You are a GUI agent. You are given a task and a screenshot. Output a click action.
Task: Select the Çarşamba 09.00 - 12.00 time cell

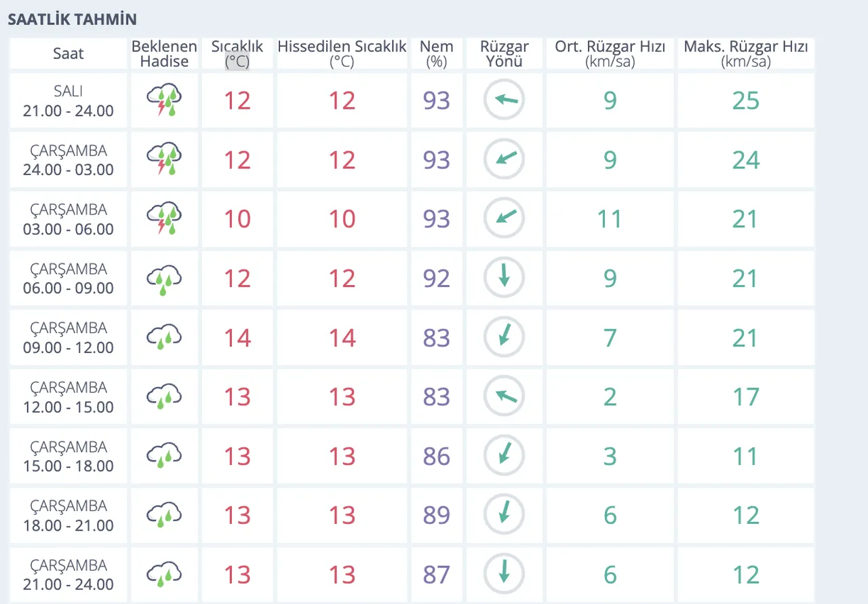[x=68, y=338]
